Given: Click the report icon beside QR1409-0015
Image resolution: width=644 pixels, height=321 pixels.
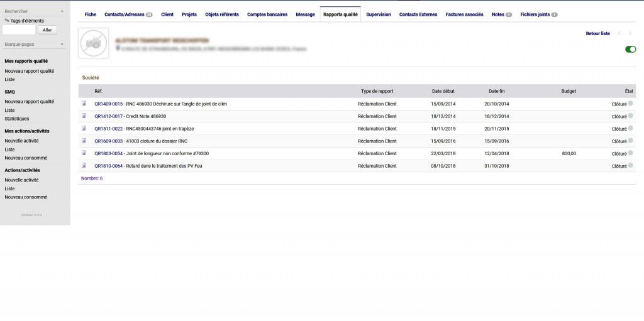Looking at the screenshot, I should [83, 104].
